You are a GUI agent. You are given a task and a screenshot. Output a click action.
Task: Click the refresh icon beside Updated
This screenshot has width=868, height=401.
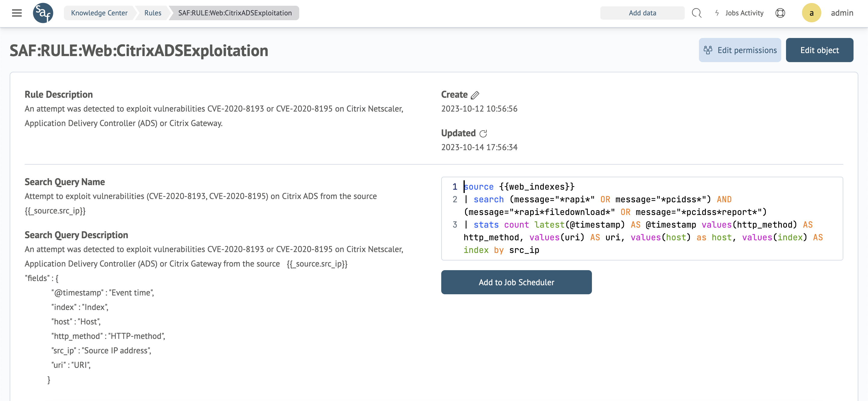[x=483, y=134]
